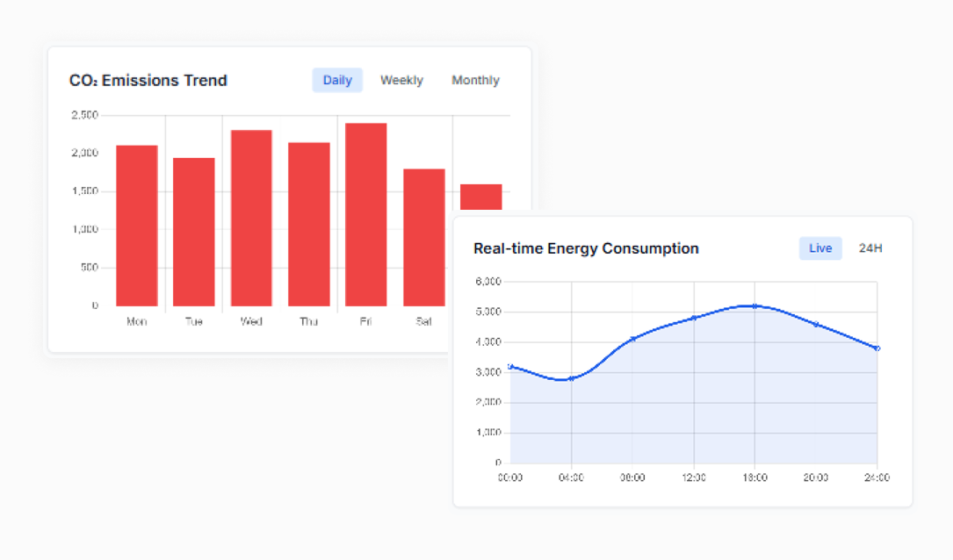The image size is (953, 560).
Task: Select the 20:00 data point marker
Action: (816, 324)
